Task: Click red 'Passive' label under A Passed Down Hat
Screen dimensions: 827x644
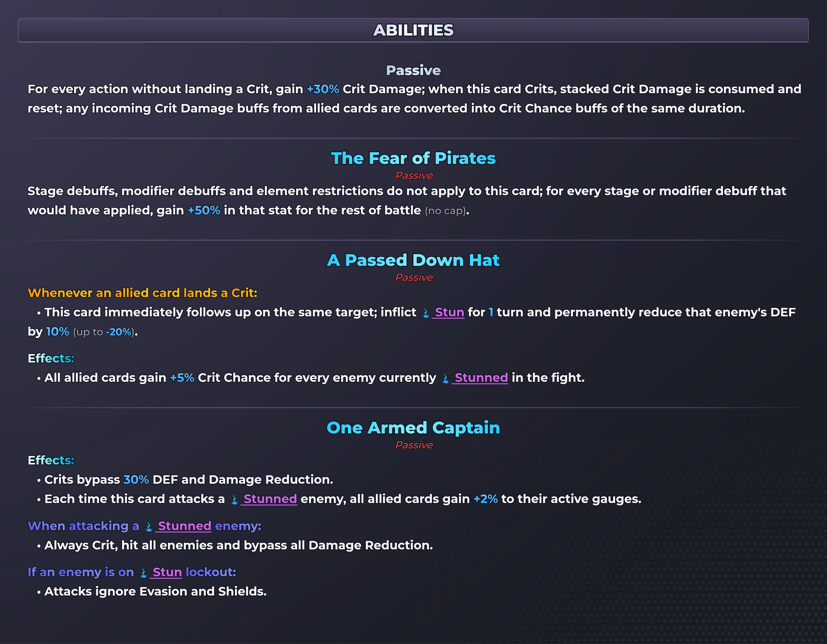Action: [x=414, y=277]
